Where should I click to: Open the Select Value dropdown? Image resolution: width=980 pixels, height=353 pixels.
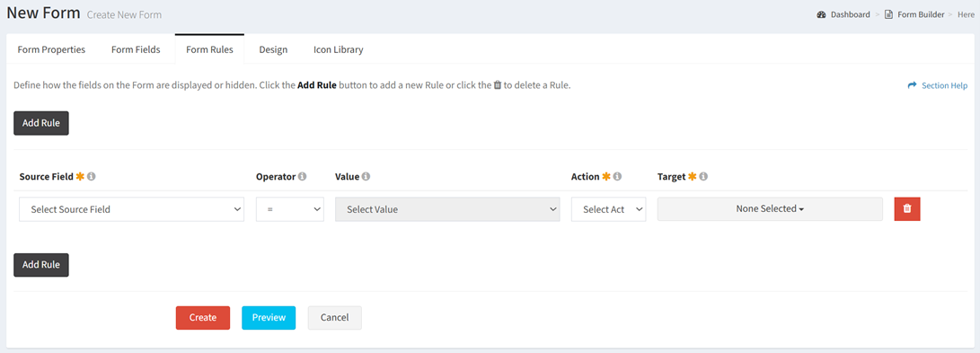tap(447, 209)
